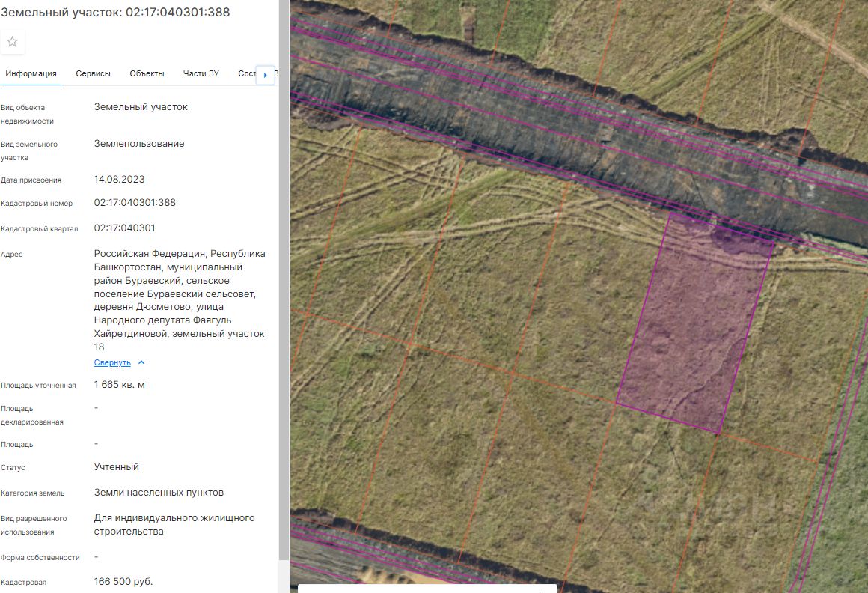
Task: Click the highlighted purple parcel on map
Action: tap(694, 324)
